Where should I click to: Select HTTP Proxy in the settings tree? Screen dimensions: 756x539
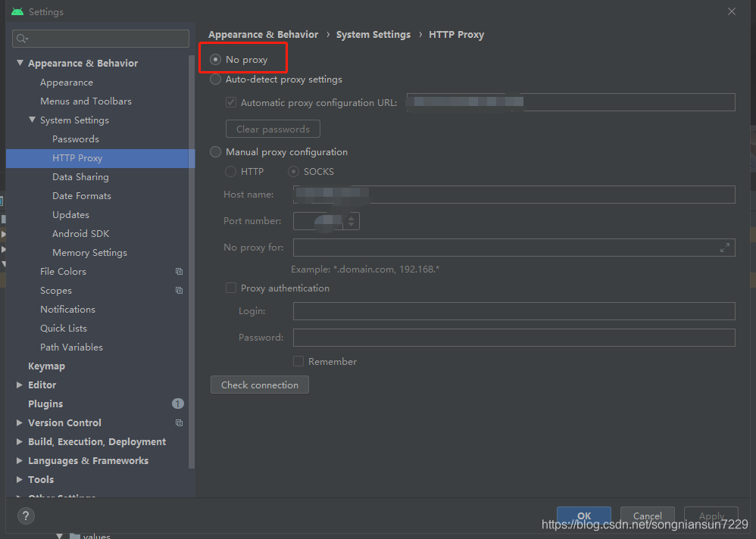click(x=100, y=158)
